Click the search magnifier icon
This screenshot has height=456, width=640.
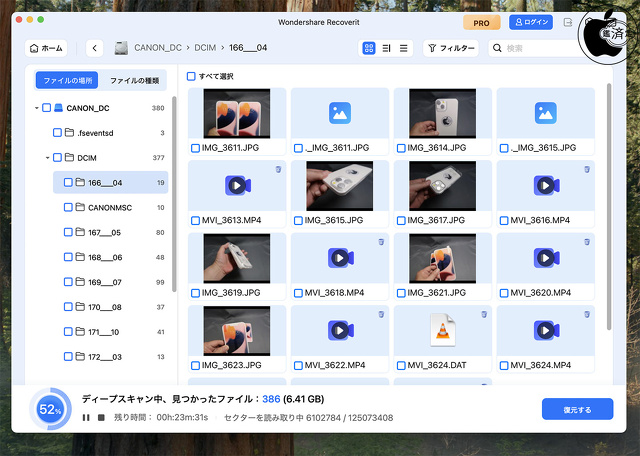pyautogui.click(x=497, y=48)
